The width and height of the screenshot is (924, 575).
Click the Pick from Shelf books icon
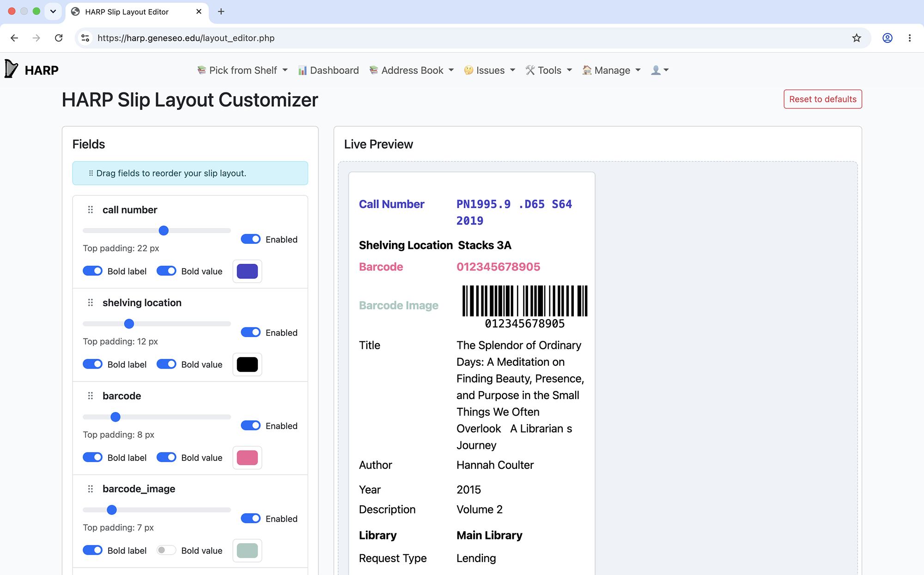(201, 70)
